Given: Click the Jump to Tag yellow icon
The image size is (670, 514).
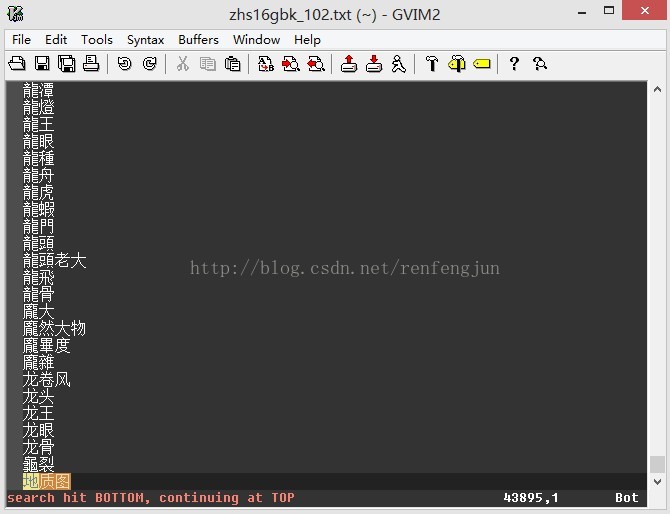Looking at the screenshot, I should (x=482, y=64).
